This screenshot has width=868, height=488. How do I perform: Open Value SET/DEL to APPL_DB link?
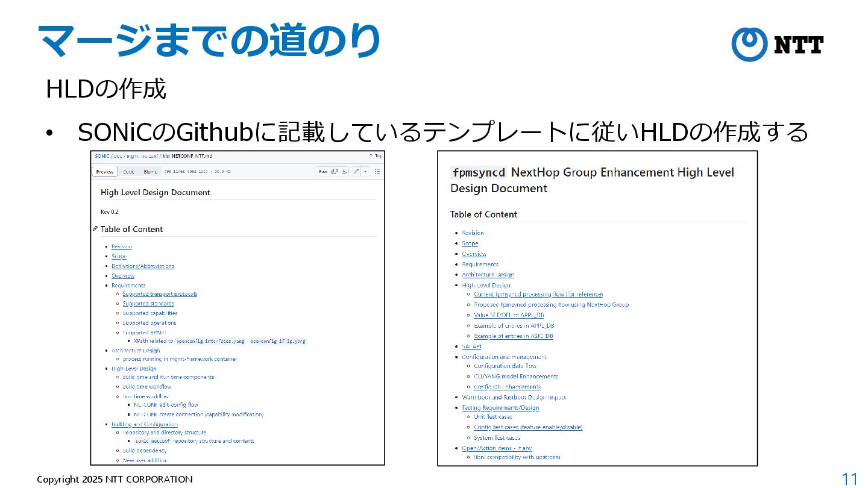[509, 315]
